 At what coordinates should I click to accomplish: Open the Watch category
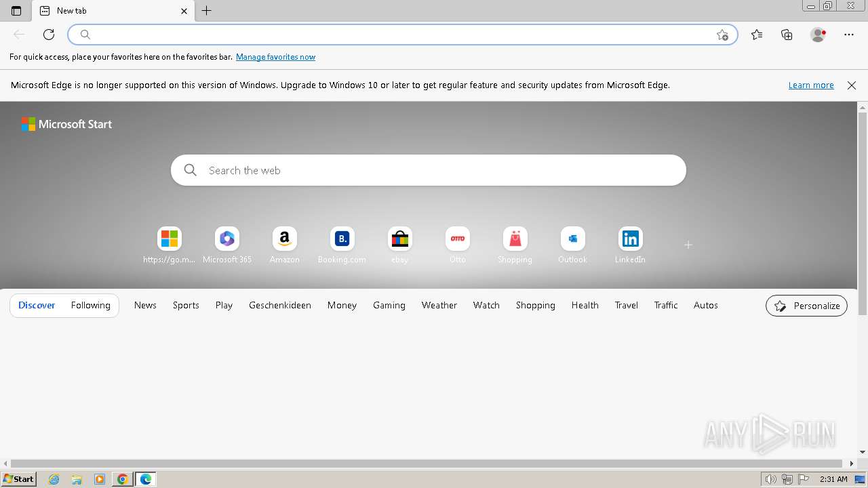(486, 306)
